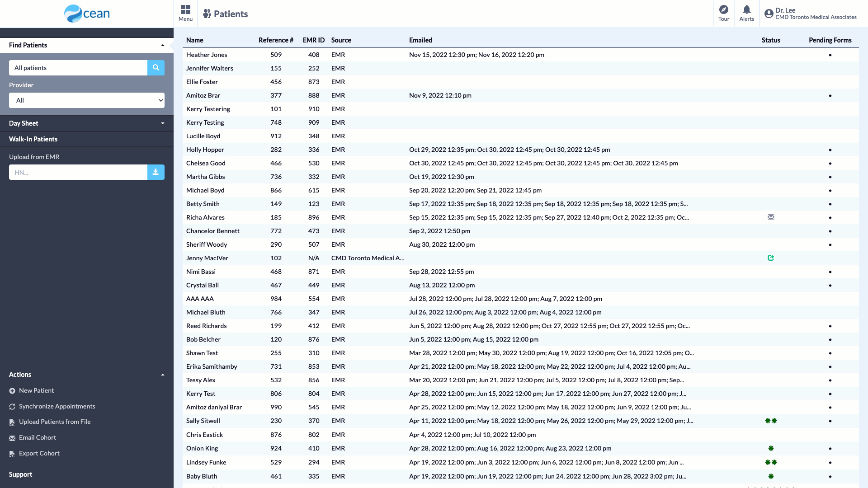Image resolution: width=868 pixels, height=488 pixels.
Task: Open patient Crystal Ball
Action: pyautogui.click(x=203, y=285)
